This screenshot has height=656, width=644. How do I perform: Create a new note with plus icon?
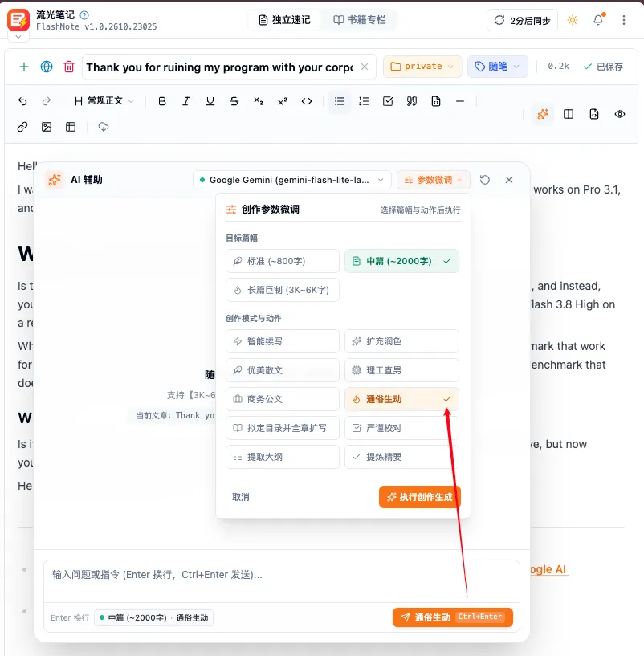click(24, 67)
